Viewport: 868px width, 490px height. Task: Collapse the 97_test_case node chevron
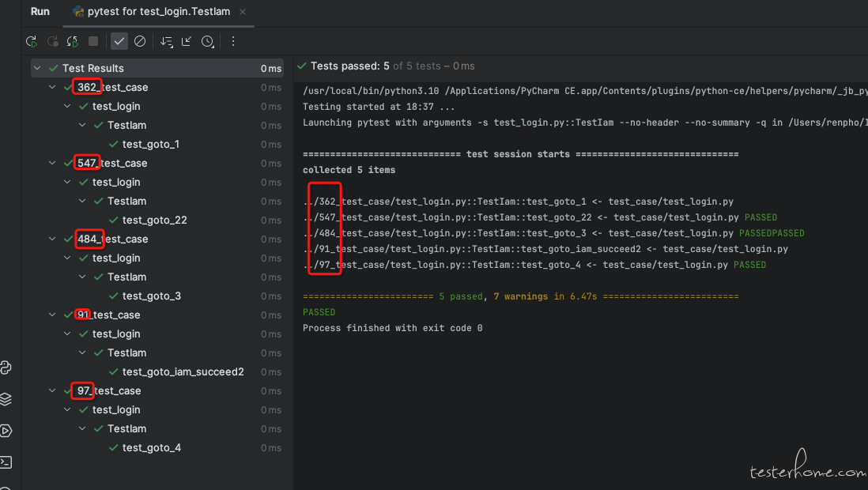click(x=52, y=390)
